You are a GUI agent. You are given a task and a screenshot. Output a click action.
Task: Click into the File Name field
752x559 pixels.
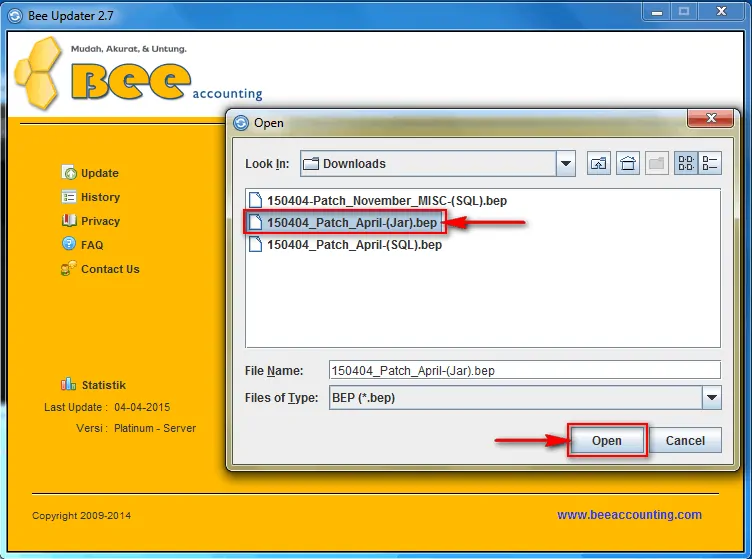point(525,371)
